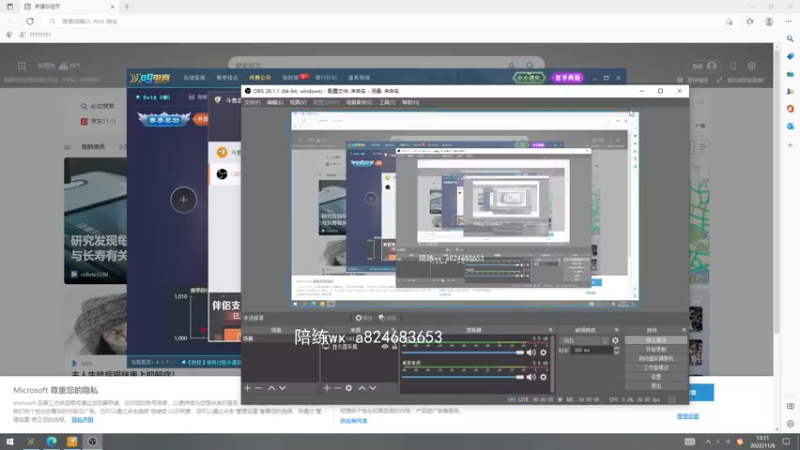Open app launcher grid on new tab page
Image resolution: width=800 pixels, height=450 pixels.
21,66
